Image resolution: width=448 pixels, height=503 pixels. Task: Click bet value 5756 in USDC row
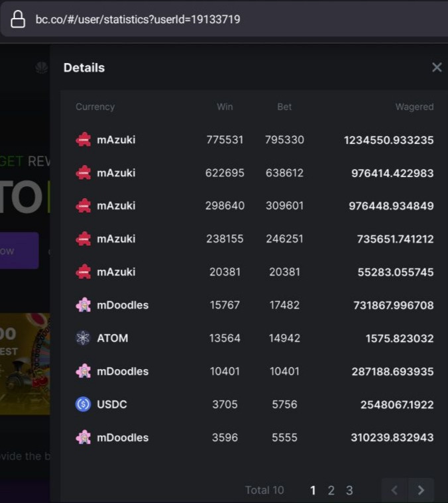point(284,404)
